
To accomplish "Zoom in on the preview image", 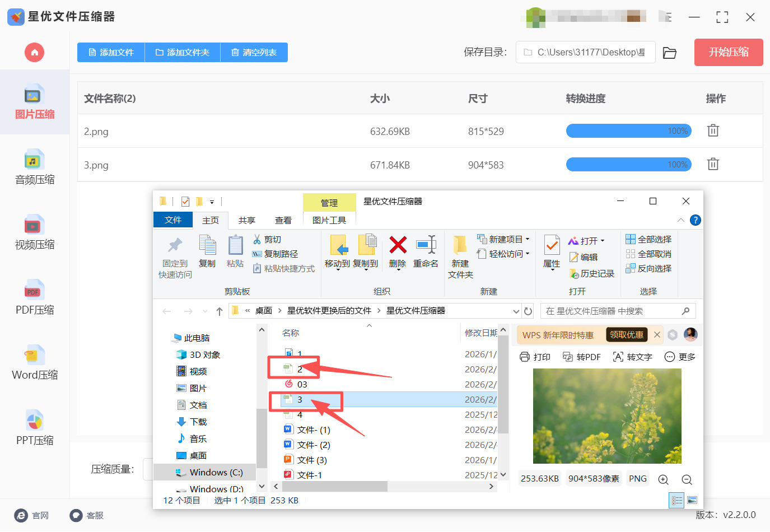I will pyautogui.click(x=664, y=479).
